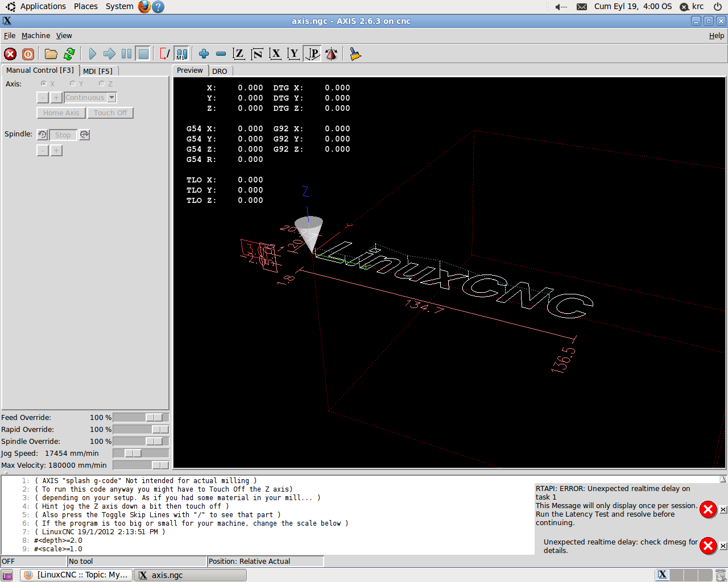Select the Preview tab
This screenshot has height=582, width=728.
pyautogui.click(x=190, y=70)
